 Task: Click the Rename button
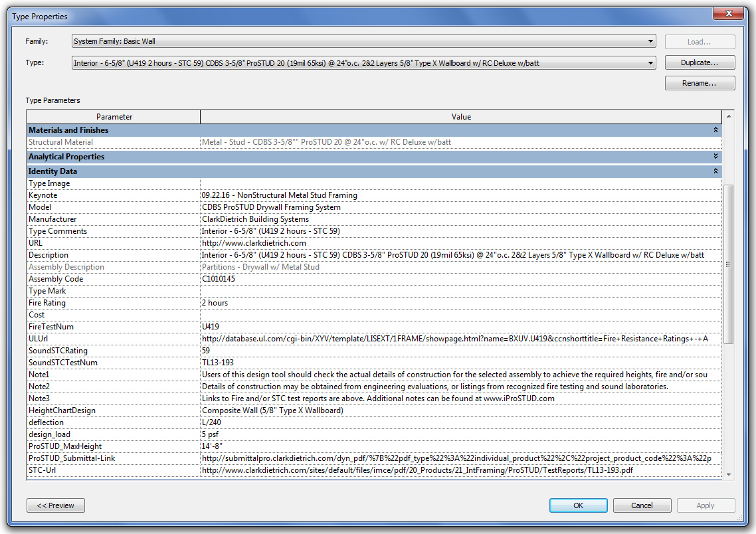(x=700, y=83)
